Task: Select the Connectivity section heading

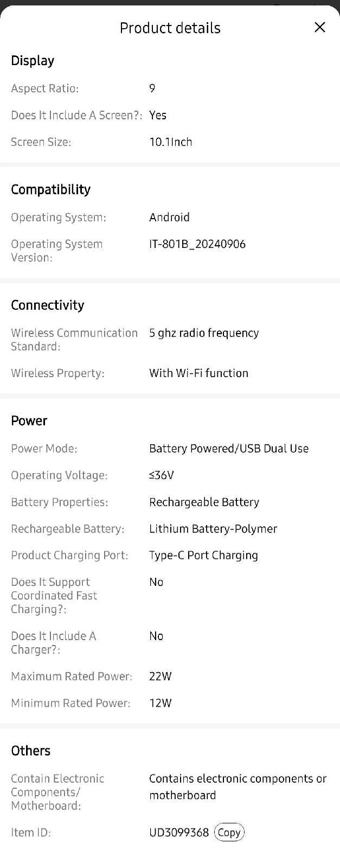Action: coord(47,305)
